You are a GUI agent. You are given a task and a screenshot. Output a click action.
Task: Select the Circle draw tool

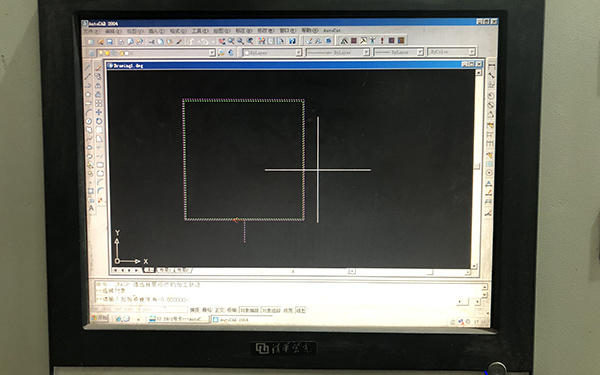click(x=88, y=121)
